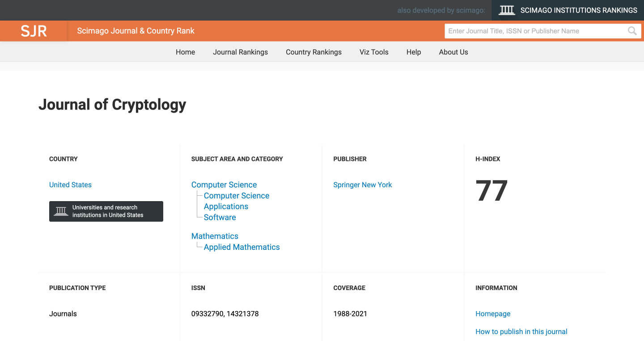Click the coverage value 1988-2021
This screenshot has height=341, width=644.
click(x=350, y=314)
